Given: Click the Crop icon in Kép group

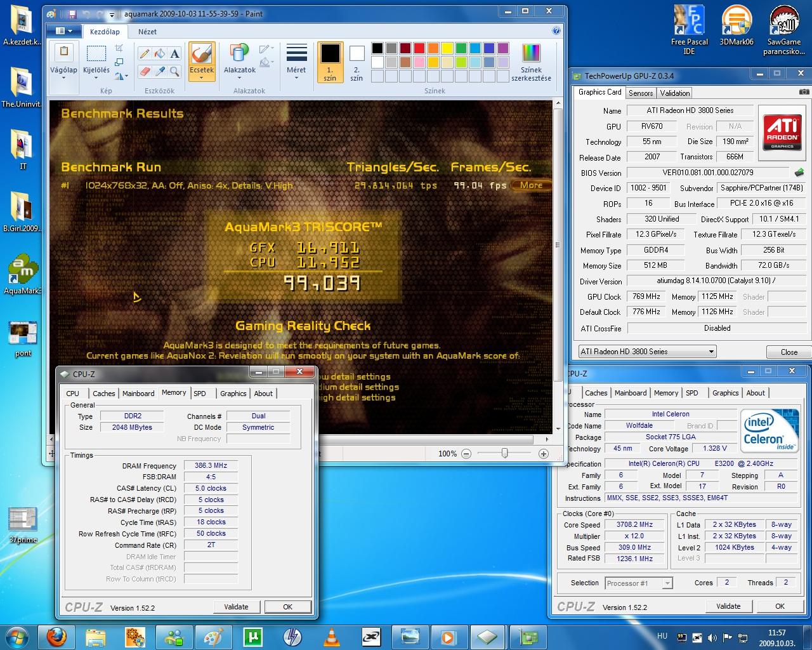Looking at the screenshot, I should 119,48.
